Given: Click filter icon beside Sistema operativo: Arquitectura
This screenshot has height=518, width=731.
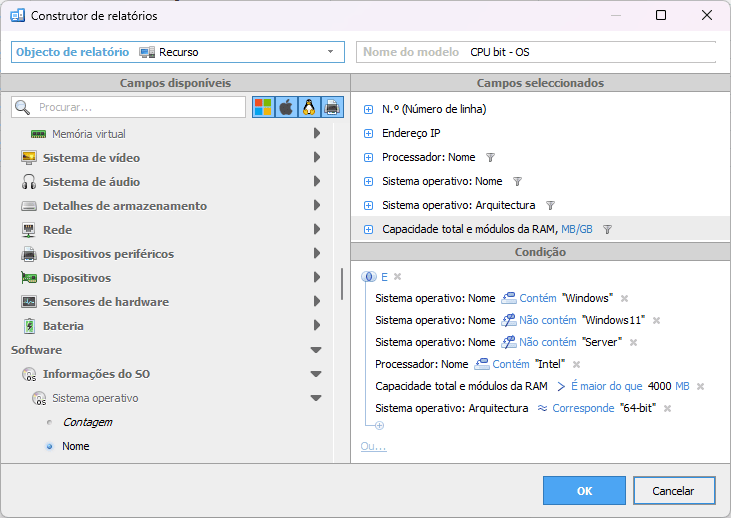Looking at the screenshot, I should (x=549, y=205).
